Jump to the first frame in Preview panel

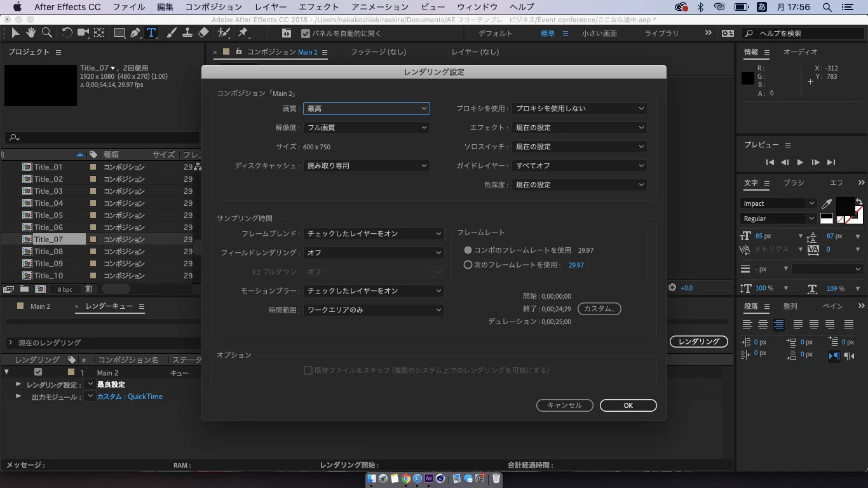click(x=770, y=163)
